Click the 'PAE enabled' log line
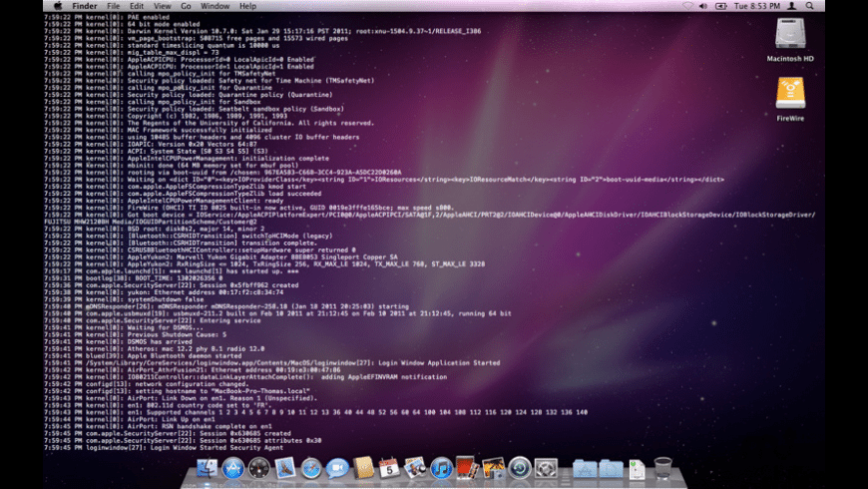The image size is (868, 489). pos(107,17)
